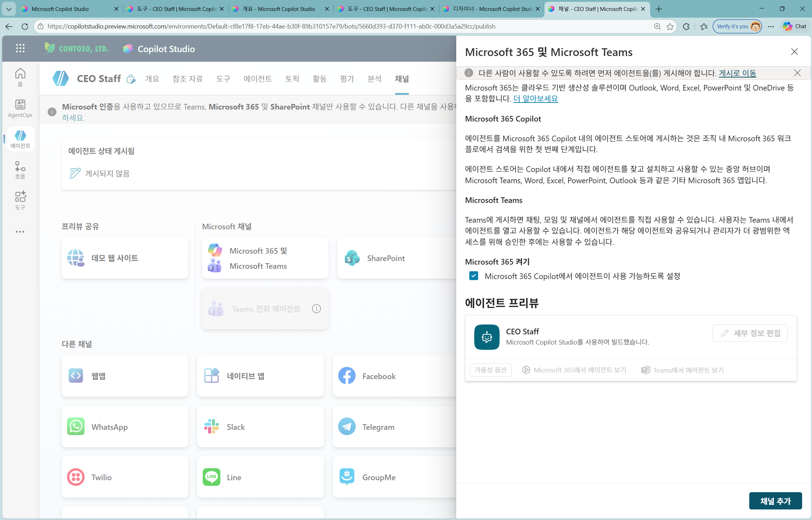
Task: Add this page to browser favorites
Action: pyautogui.click(x=670, y=26)
